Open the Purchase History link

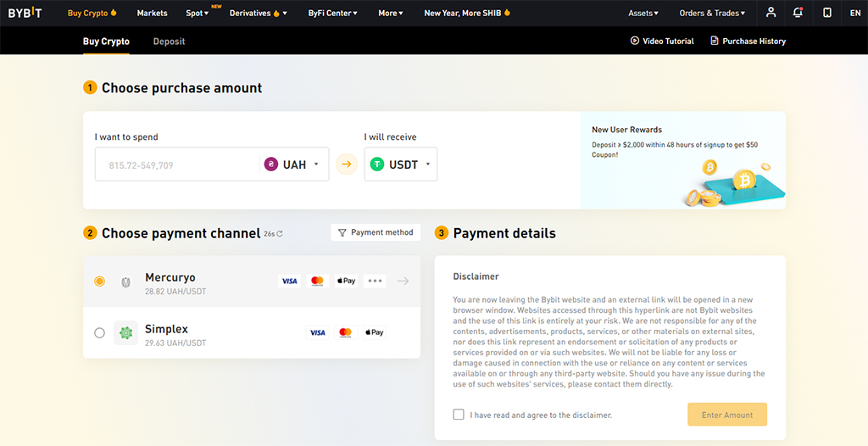point(748,41)
